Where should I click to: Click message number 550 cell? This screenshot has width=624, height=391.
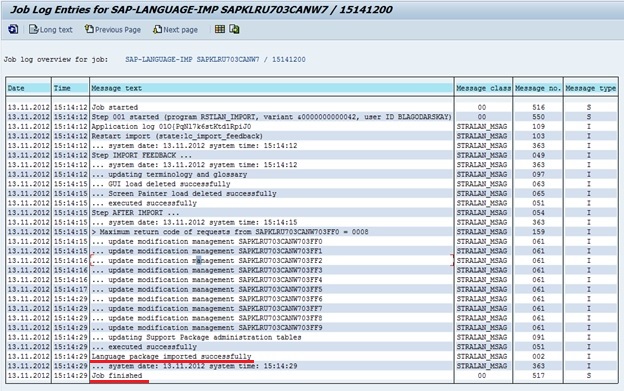click(x=538, y=117)
